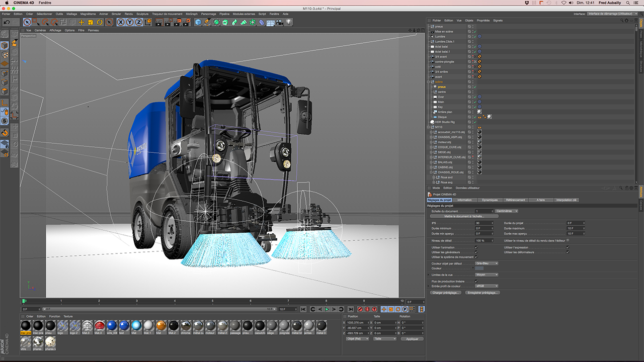This screenshot has height=362, width=644.
Task: Collapse the scène object tree
Action: (429, 81)
